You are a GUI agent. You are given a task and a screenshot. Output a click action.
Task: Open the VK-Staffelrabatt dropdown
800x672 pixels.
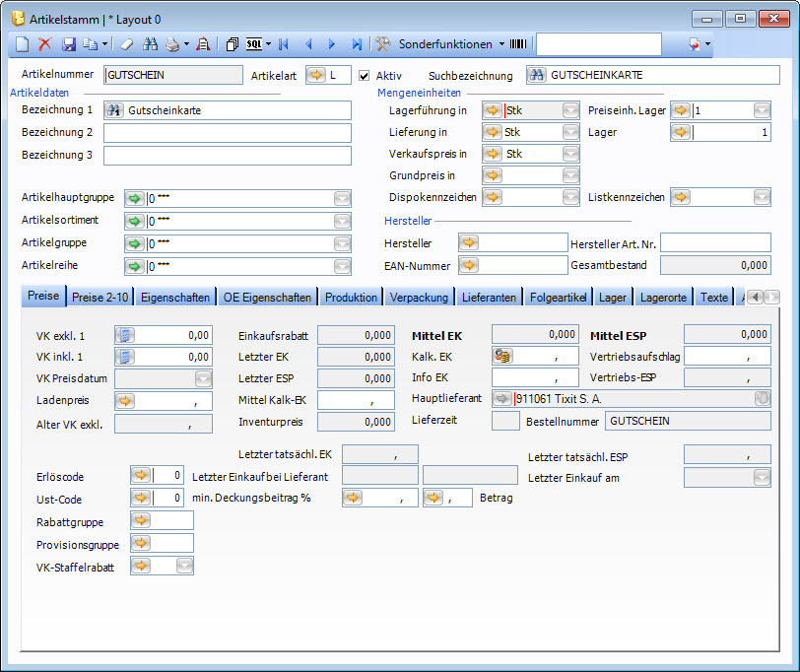[x=184, y=566]
